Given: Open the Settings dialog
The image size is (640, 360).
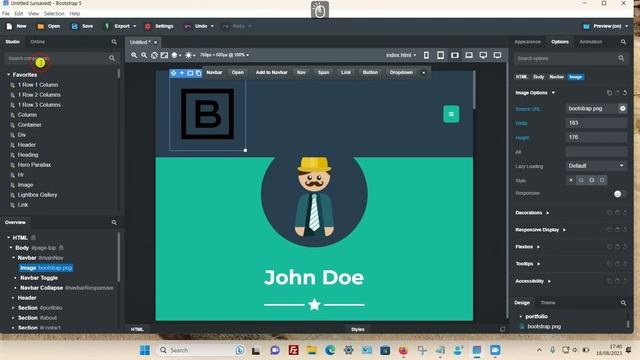Looking at the screenshot, I should [x=159, y=26].
